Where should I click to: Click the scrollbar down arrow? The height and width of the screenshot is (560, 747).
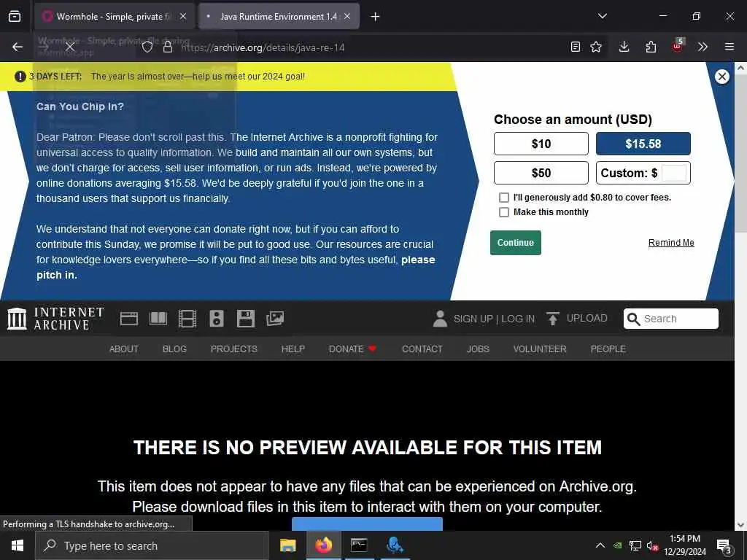pyautogui.click(x=740, y=525)
